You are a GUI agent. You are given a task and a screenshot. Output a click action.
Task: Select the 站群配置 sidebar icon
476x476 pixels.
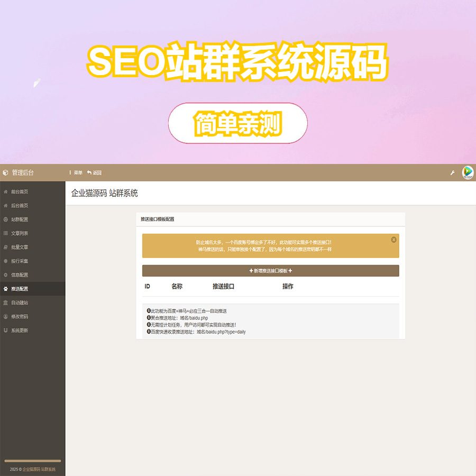[x=6, y=218]
